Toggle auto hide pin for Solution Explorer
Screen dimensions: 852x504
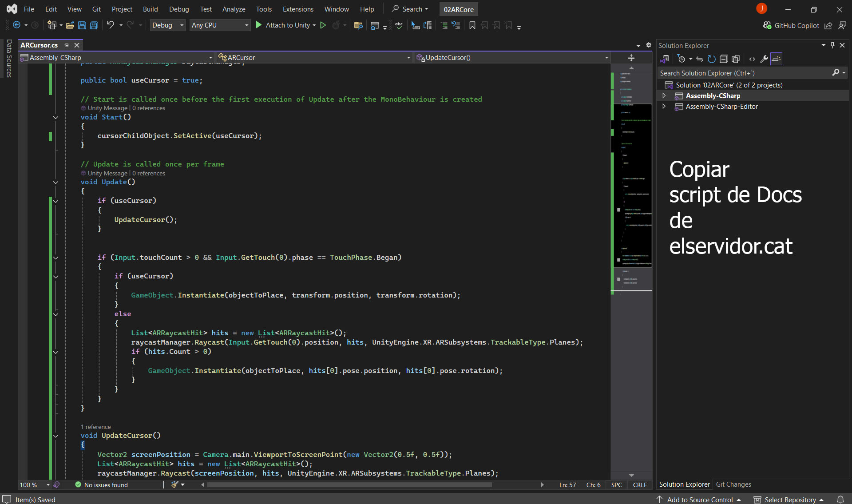pos(832,45)
